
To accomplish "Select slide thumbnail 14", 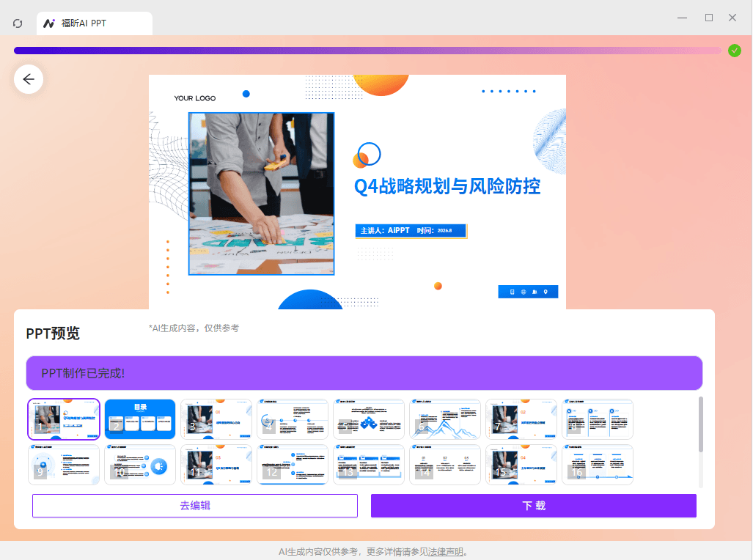I will 445,465.
